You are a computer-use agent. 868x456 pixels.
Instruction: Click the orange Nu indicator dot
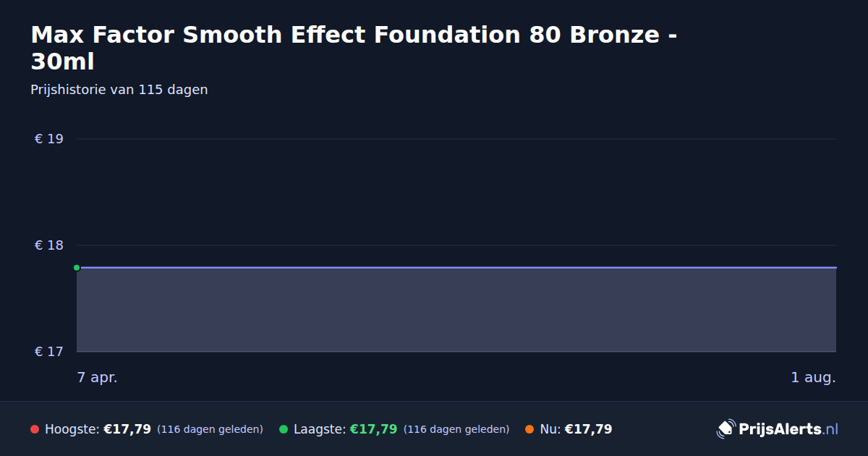click(529, 429)
